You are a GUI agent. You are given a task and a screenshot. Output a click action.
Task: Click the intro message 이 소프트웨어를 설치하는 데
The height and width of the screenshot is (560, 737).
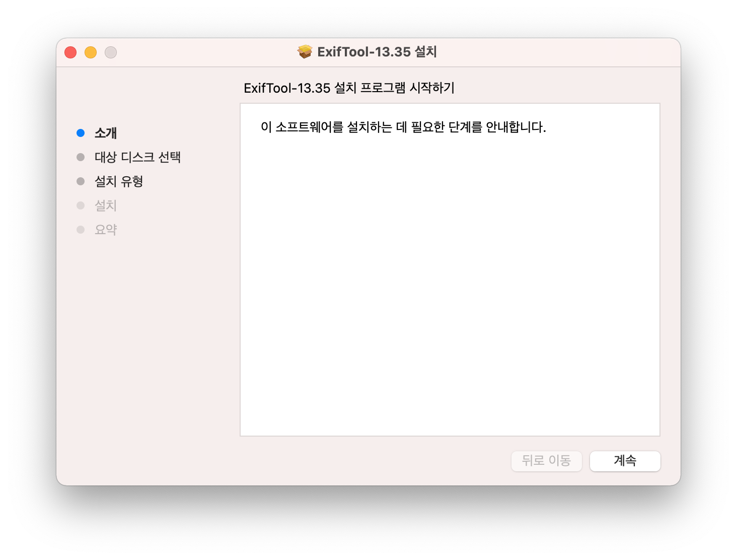tap(403, 127)
